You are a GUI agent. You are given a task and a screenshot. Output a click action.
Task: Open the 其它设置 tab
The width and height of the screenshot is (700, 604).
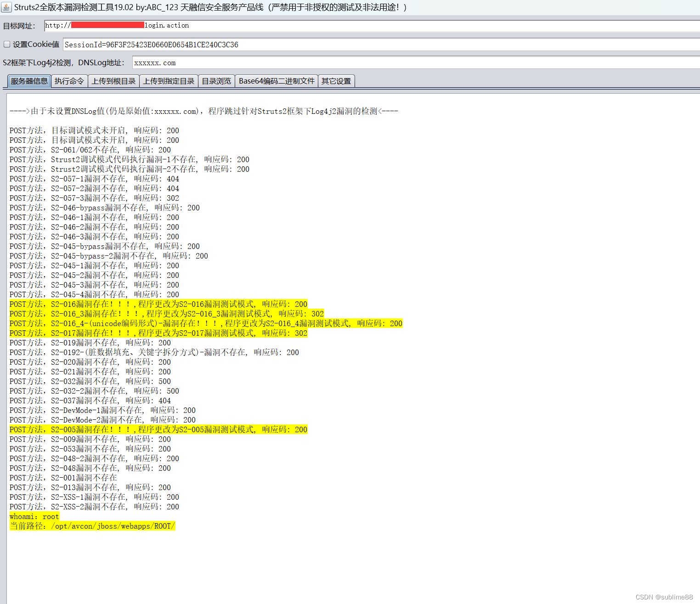click(x=336, y=81)
